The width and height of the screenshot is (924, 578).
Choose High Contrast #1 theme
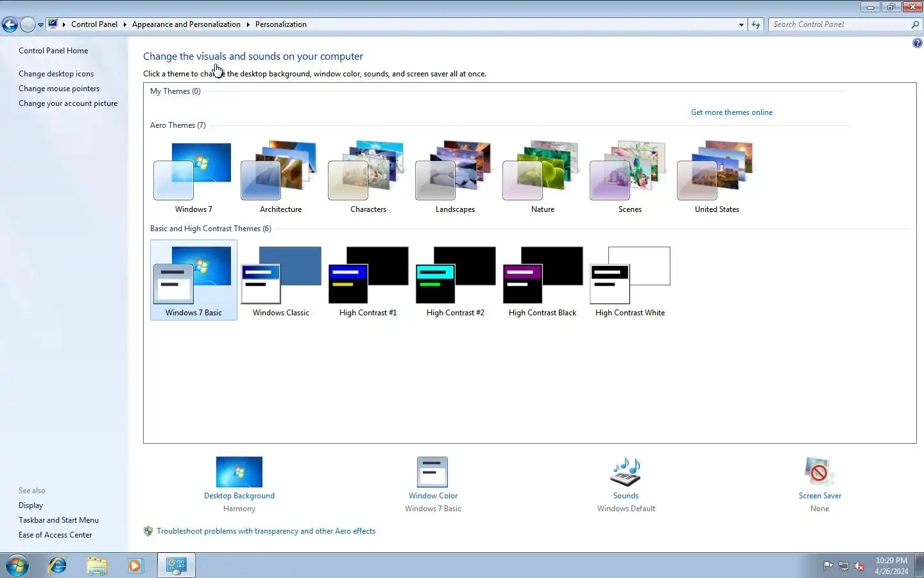pyautogui.click(x=368, y=280)
